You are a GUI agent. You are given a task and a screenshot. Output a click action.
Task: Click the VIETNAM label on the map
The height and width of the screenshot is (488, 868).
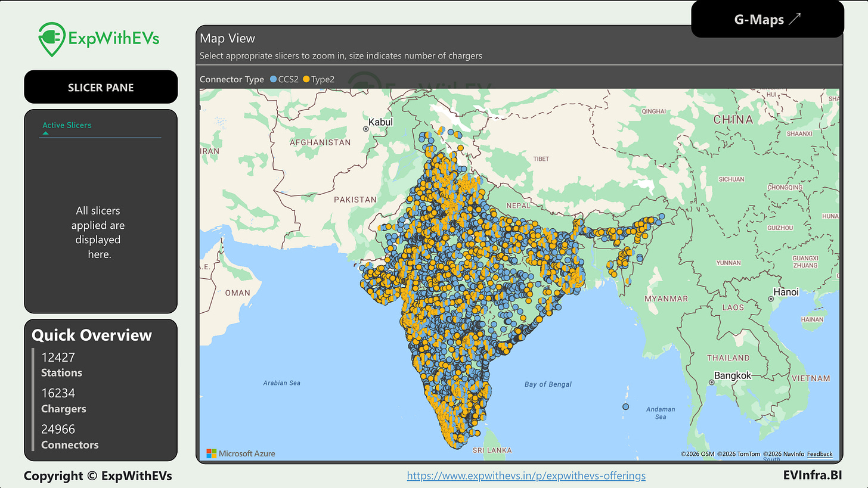(811, 378)
